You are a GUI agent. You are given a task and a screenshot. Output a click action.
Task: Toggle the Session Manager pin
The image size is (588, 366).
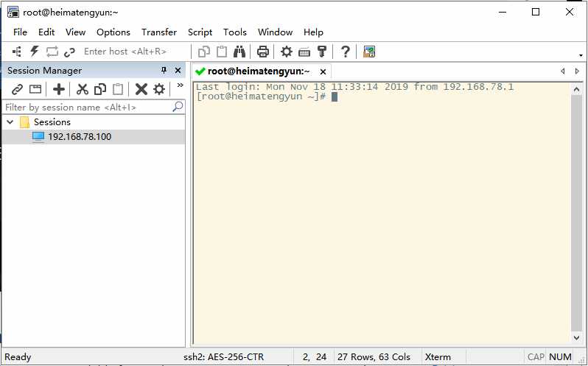click(x=164, y=70)
